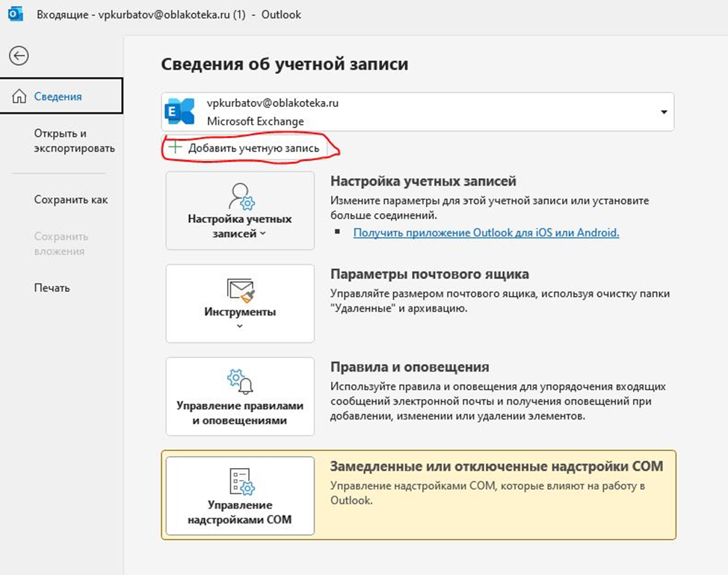
Task: Click the Outlook logo in title bar
Action: [x=14, y=14]
